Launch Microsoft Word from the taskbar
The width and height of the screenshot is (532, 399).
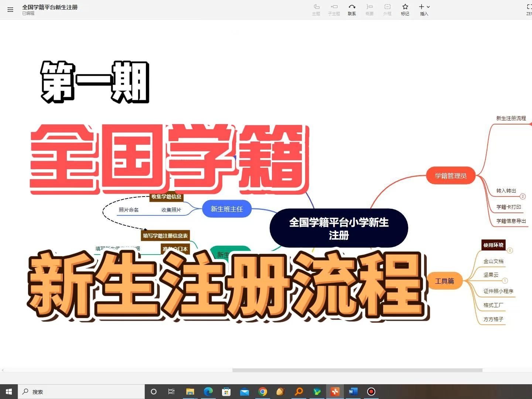point(353,392)
